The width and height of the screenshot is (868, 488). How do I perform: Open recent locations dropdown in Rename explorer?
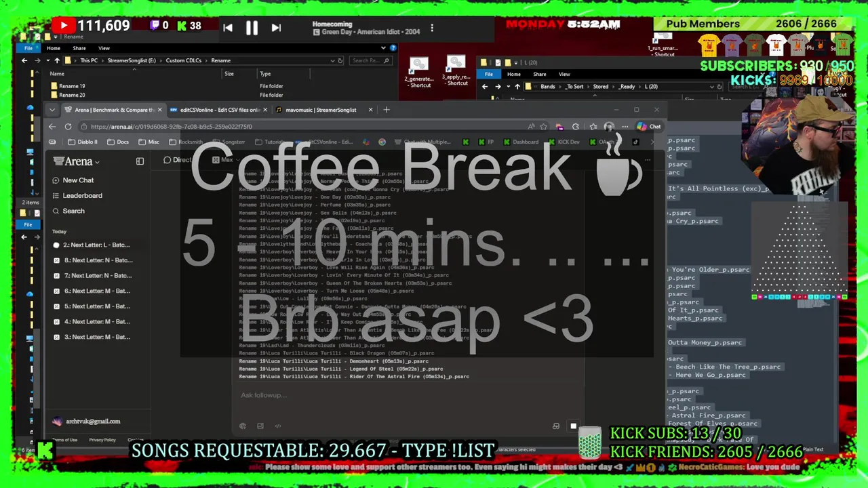tap(47, 60)
